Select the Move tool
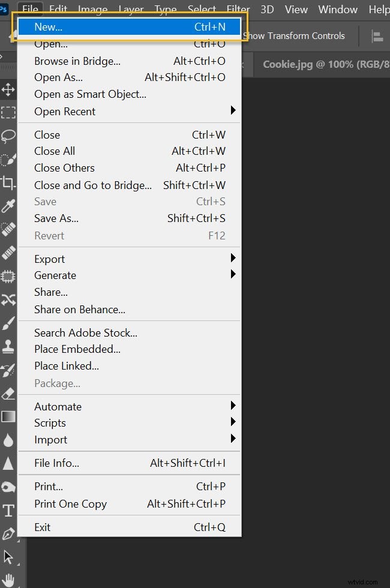The image size is (390, 588). click(8, 89)
